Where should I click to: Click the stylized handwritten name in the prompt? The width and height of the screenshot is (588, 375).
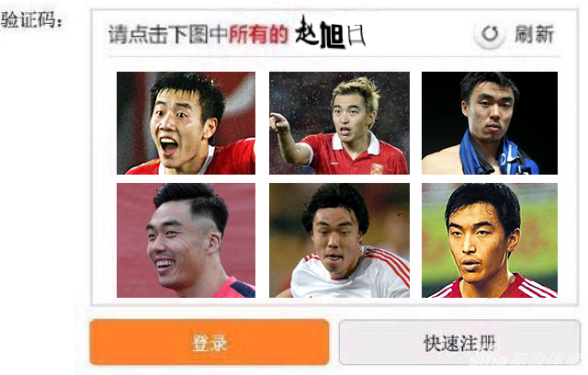pyautogui.click(x=330, y=32)
